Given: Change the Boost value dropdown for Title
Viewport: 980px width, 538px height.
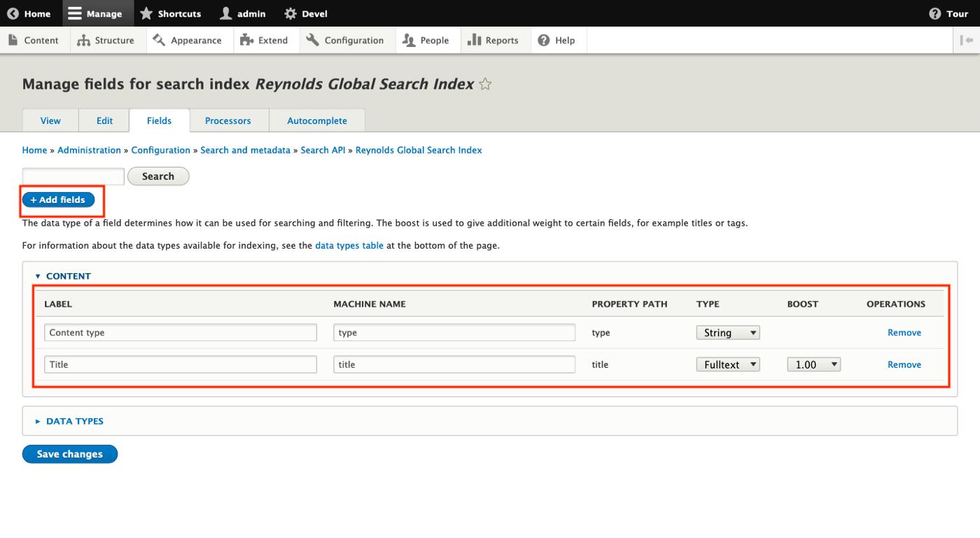Looking at the screenshot, I should tap(813, 364).
